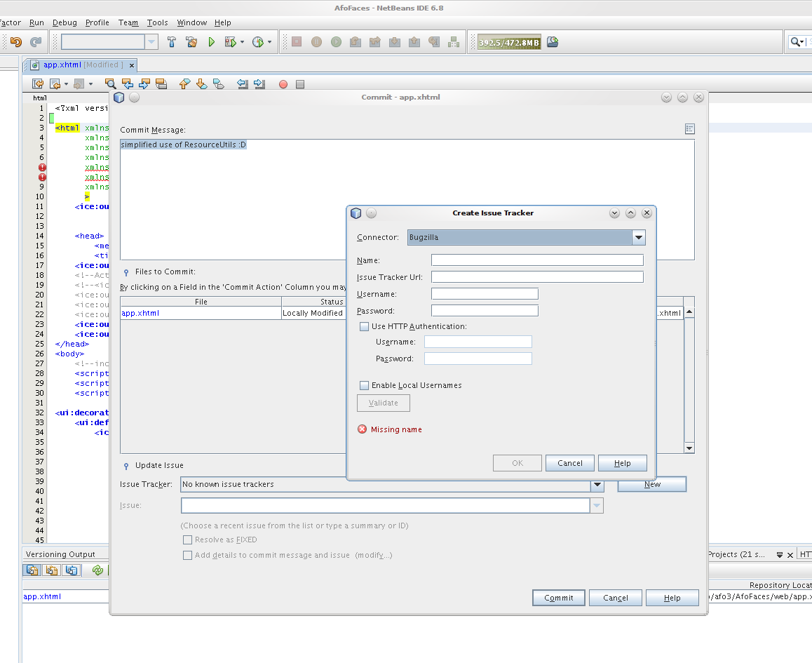Click the Shift Line Right icon

pos(259,84)
